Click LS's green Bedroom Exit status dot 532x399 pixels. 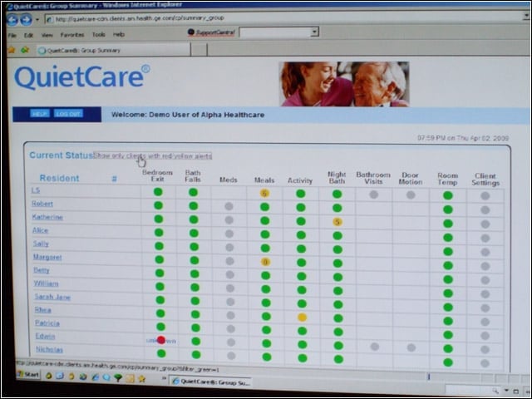click(x=158, y=192)
